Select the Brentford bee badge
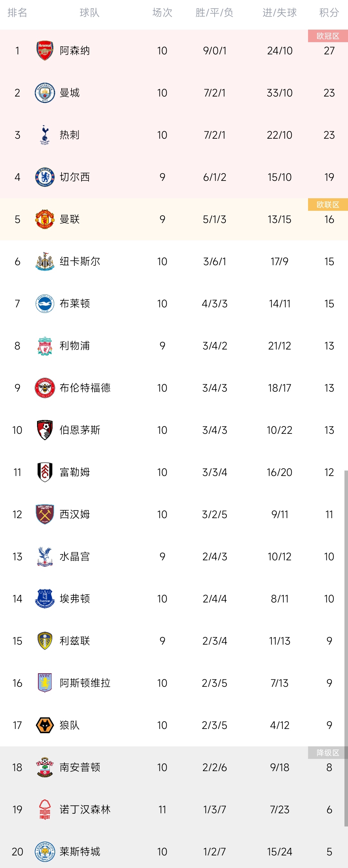 [x=45, y=388]
